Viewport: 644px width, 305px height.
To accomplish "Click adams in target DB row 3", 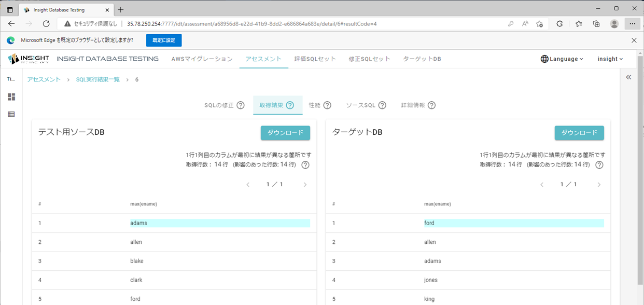I will [432, 261].
